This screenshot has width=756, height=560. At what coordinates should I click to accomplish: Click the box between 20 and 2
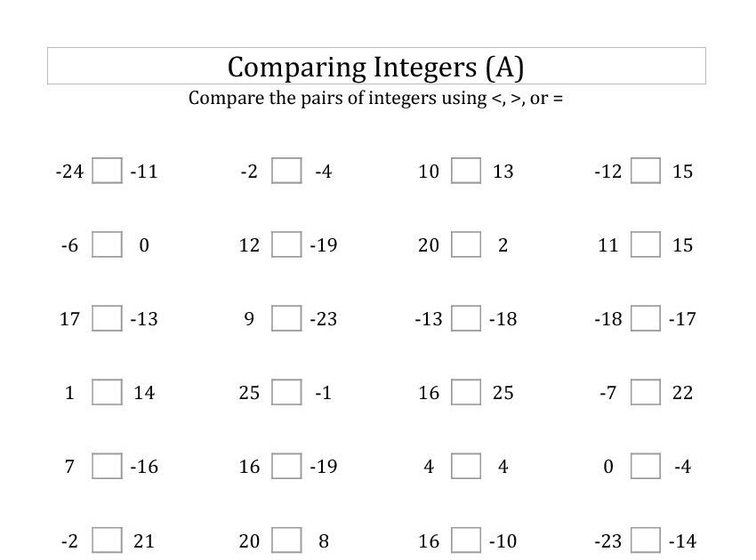tap(466, 244)
